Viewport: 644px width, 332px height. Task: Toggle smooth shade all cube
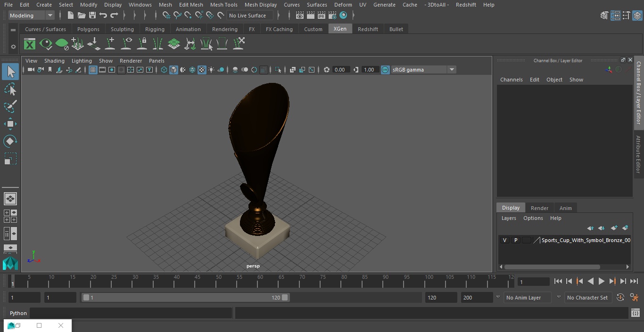coord(173,70)
